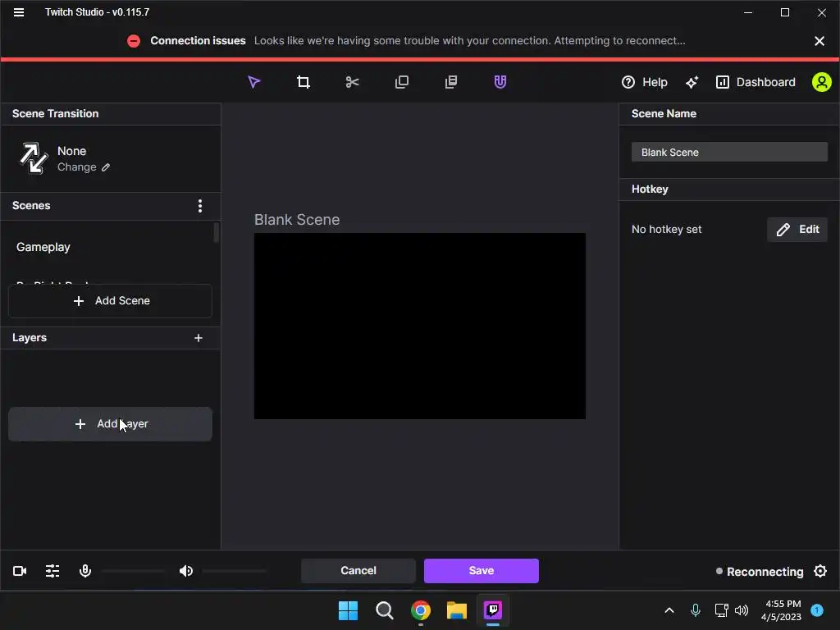
Task: Open Windows taskbar search
Action: pyautogui.click(x=384, y=610)
